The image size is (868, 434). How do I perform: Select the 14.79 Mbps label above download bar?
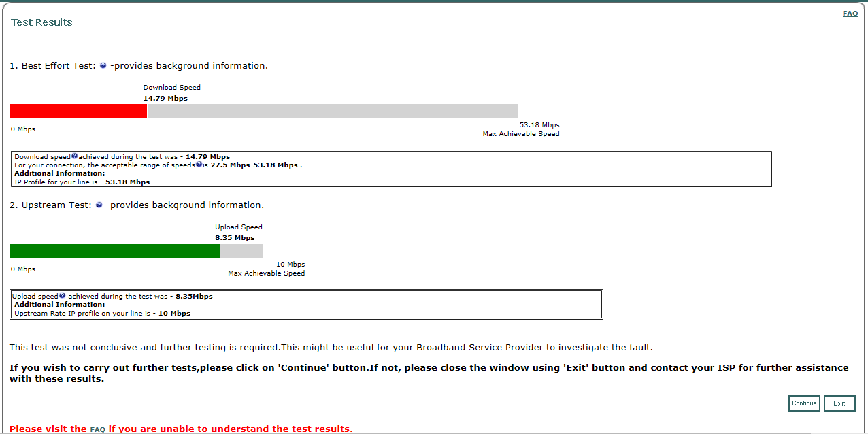pyautogui.click(x=165, y=99)
